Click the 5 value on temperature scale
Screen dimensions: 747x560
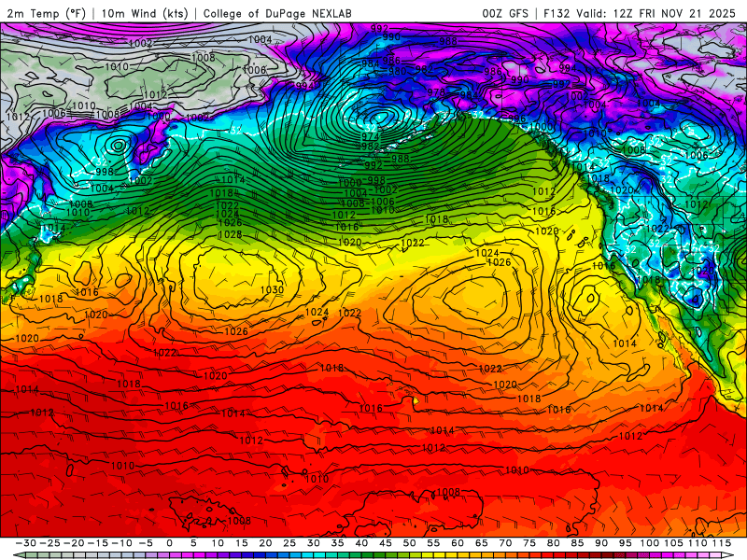point(193,543)
